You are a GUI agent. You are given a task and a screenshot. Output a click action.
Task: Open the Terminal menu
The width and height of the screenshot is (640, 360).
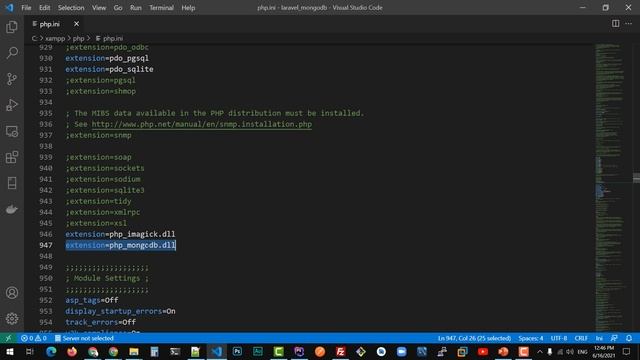[x=161, y=8]
